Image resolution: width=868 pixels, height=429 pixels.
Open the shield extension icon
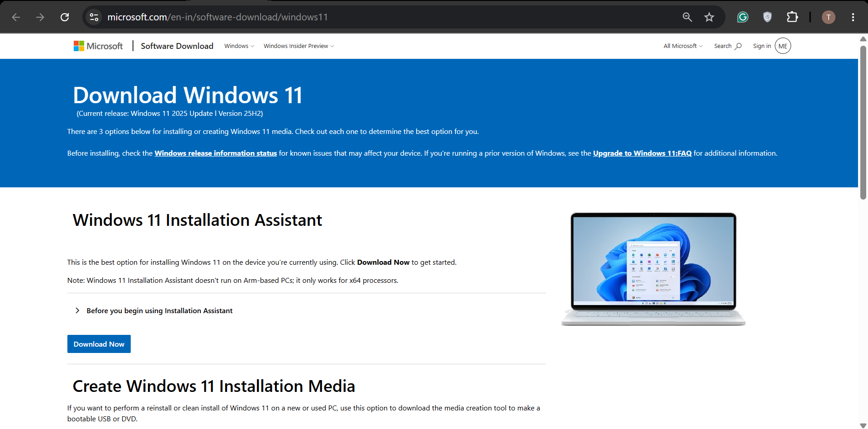click(x=767, y=17)
